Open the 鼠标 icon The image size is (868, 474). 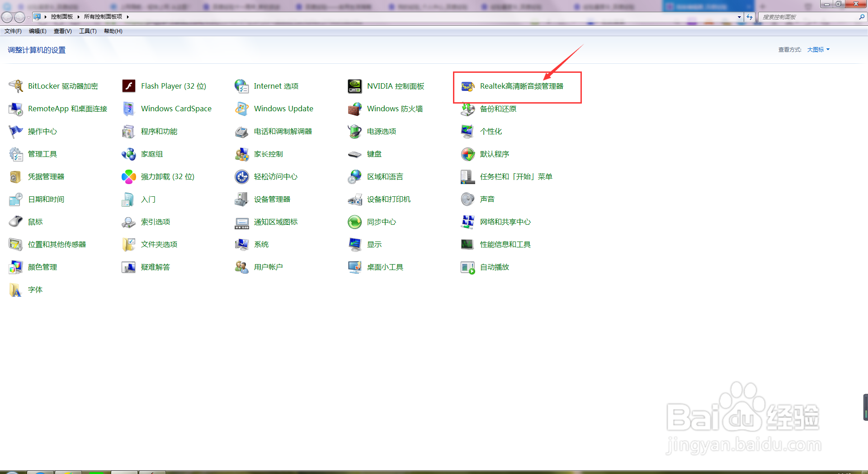pyautogui.click(x=16, y=222)
